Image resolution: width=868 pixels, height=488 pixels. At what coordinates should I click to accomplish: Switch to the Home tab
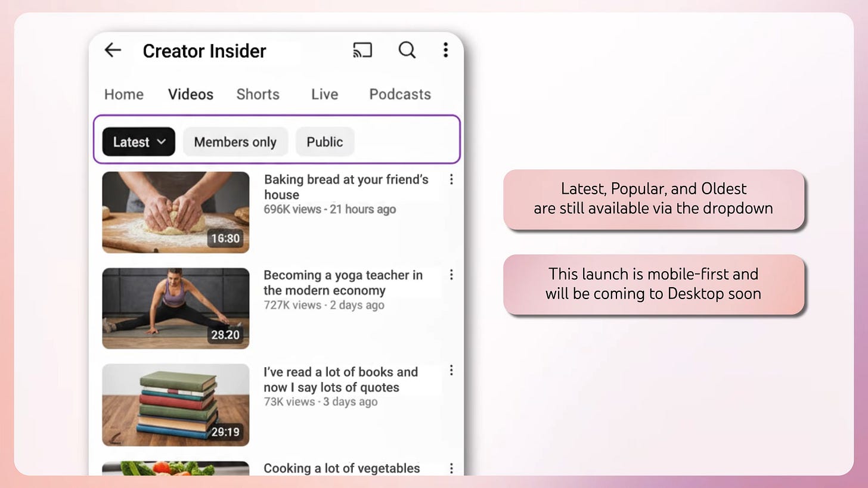(124, 94)
